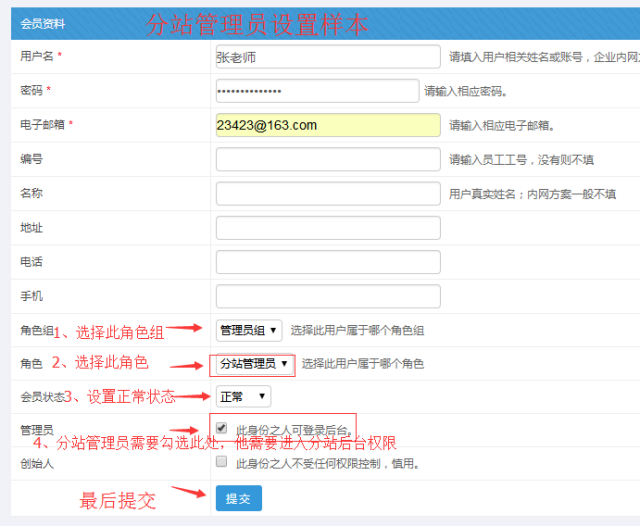The height and width of the screenshot is (527, 641).
Task: Uncheck the 管理员 login permission checkbox
Action: click(222, 428)
